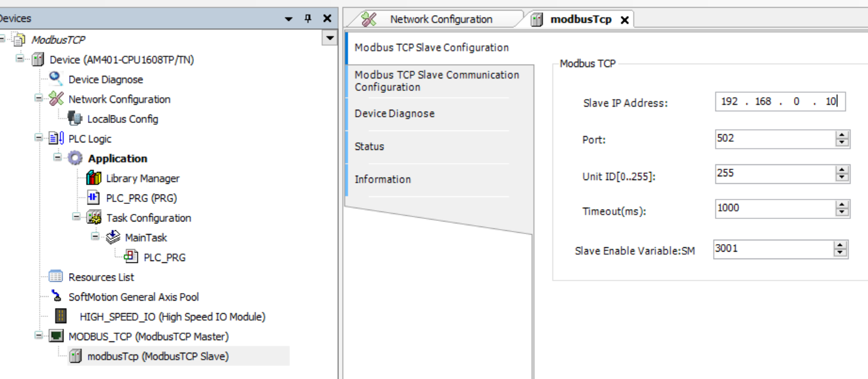Screen dimensions: 868x379
Task: Pin the Devices panel
Action: tap(308, 19)
